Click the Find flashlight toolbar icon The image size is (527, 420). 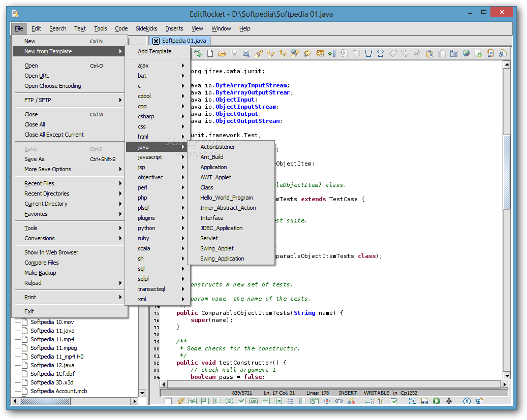click(259, 53)
